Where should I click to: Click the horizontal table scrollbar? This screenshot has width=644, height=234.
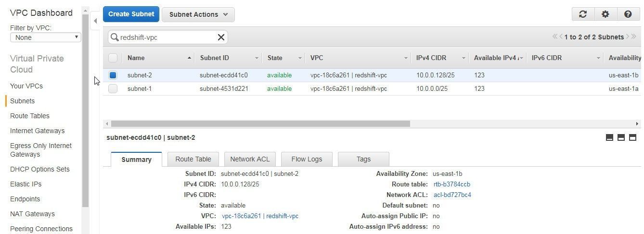(x=260, y=123)
